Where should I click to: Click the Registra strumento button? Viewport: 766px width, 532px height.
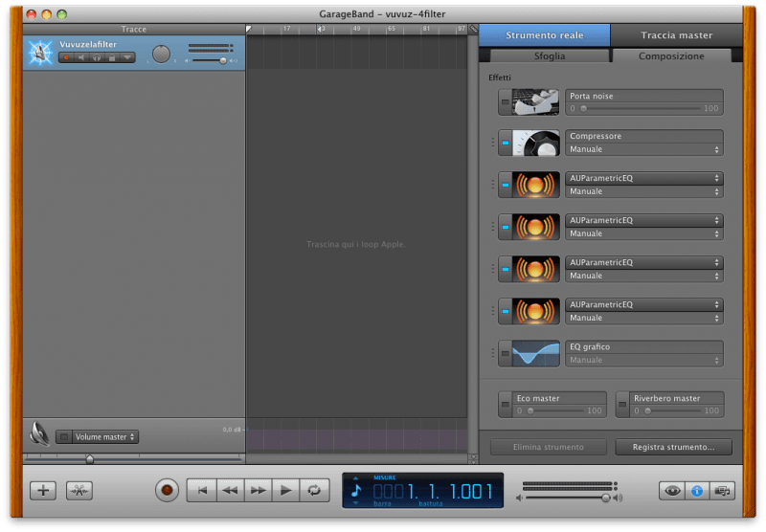click(673, 447)
